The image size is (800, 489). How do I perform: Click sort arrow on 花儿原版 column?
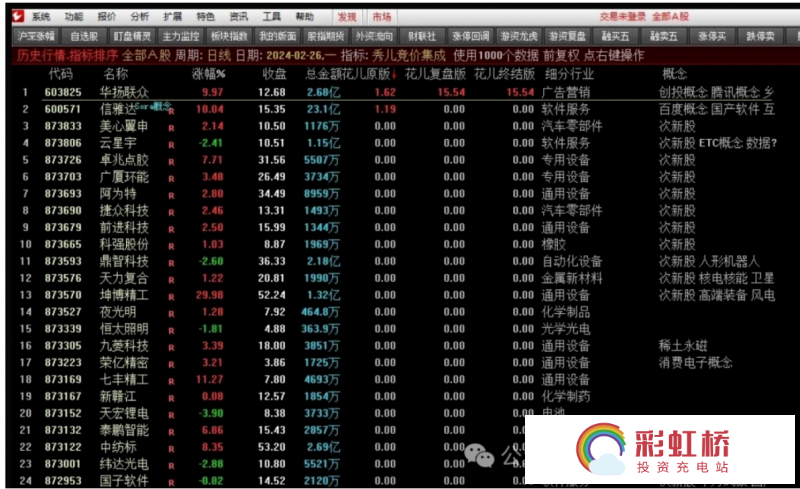click(x=394, y=74)
